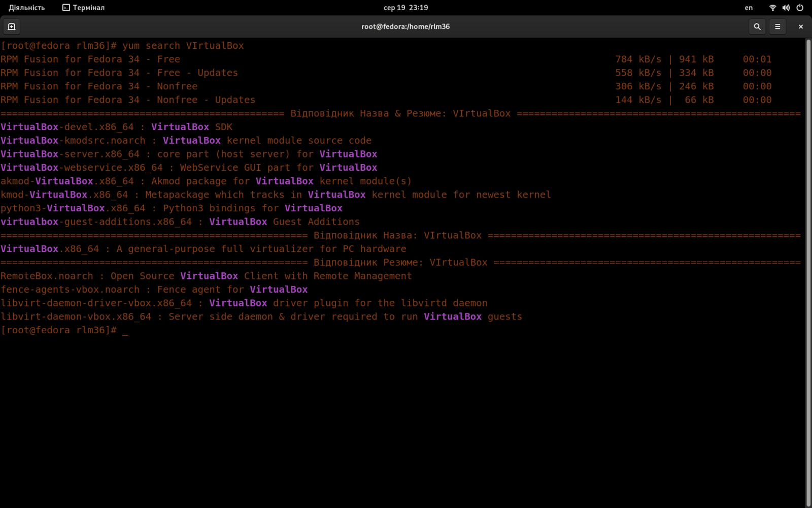This screenshot has width=812, height=508.
Task: Click the 'VirtualBox-webservice.x86_64' package name
Action: pyautogui.click(x=82, y=168)
